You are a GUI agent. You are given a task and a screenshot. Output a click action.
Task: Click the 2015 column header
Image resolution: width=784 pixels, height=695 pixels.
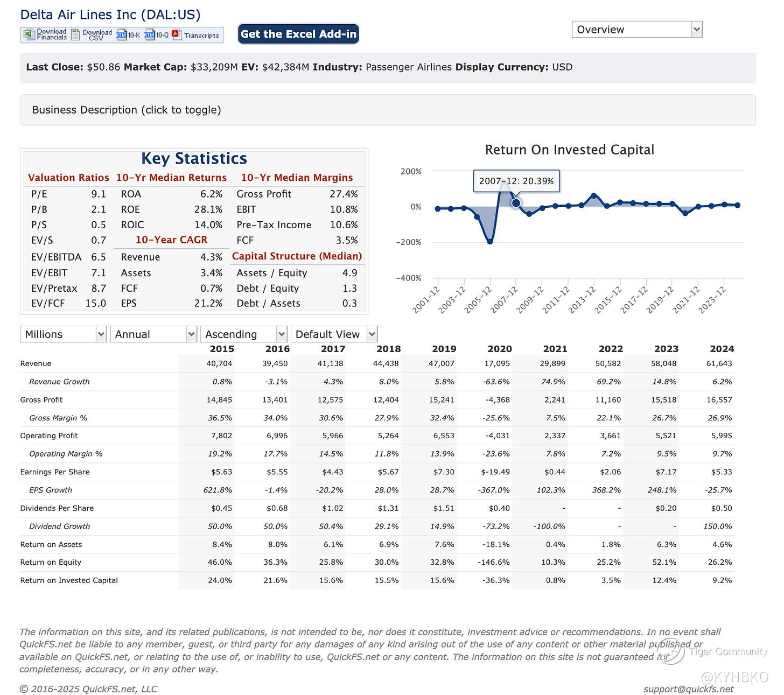point(222,349)
